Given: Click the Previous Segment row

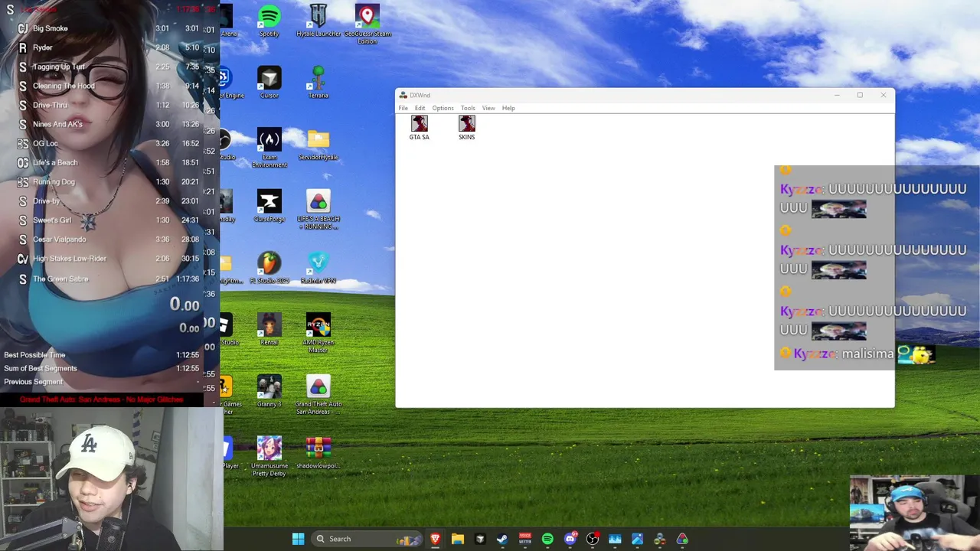Looking at the screenshot, I should [x=102, y=381].
